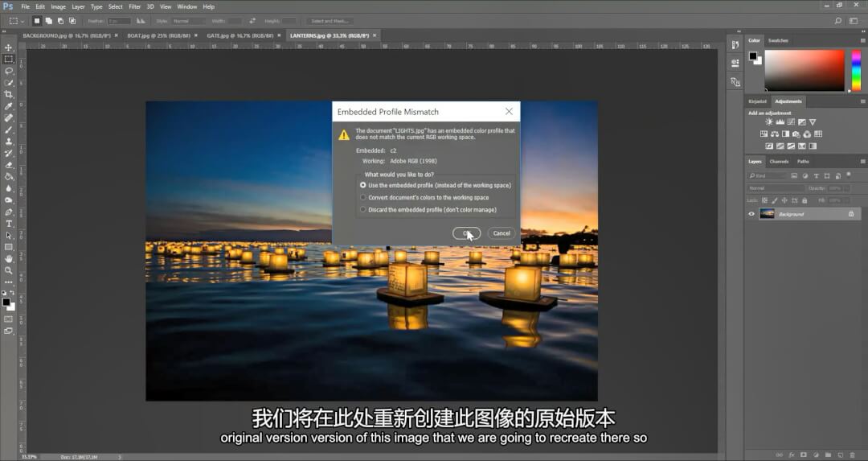Select the Brush tool
The height and width of the screenshot is (461, 868).
(9, 130)
